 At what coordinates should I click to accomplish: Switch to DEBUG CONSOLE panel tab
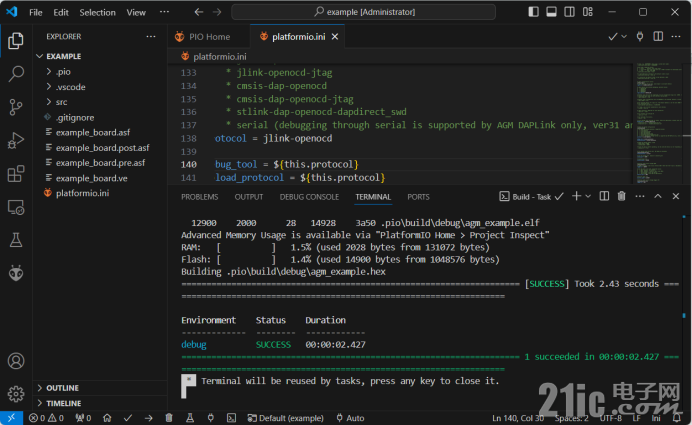click(x=309, y=197)
